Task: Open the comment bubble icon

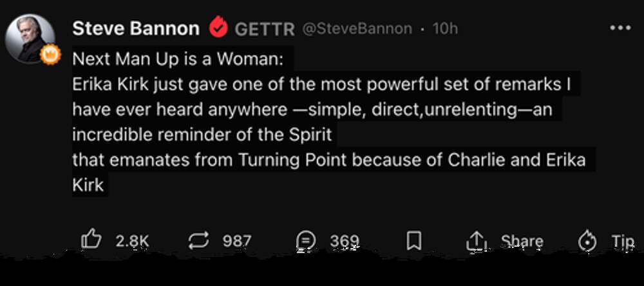Action: [306, 241]
